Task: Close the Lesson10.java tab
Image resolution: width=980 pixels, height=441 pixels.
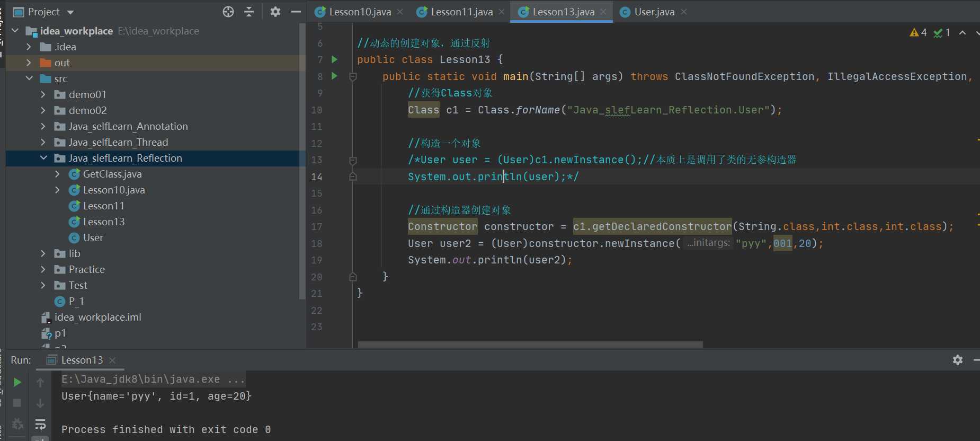Action: point(400,12)
